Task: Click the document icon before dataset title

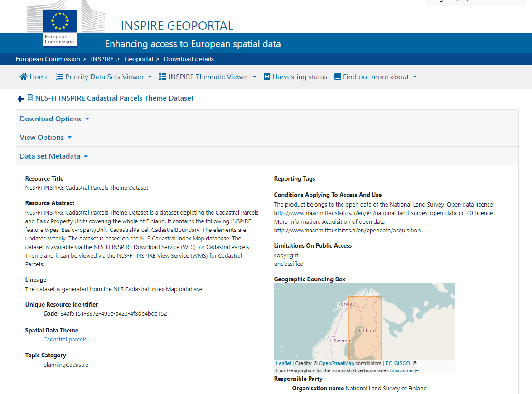Action: coord(30,98)
